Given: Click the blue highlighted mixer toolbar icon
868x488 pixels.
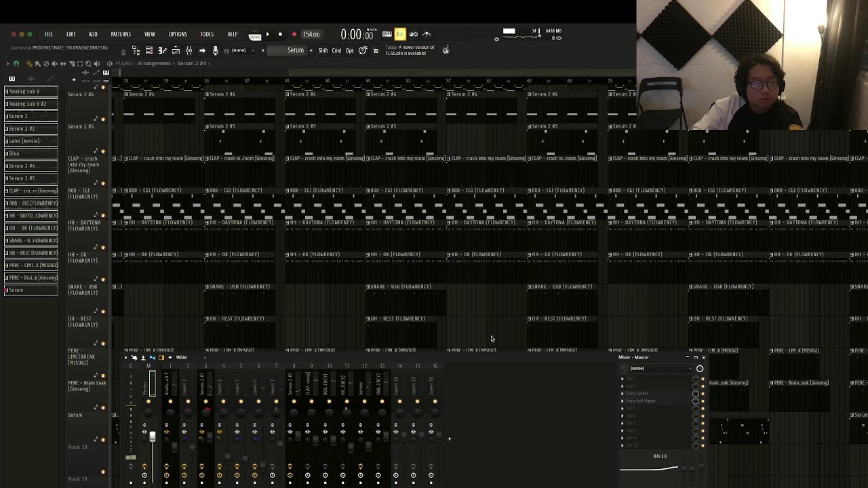Looking at the screenshot, I should click(x=151, y=357).
